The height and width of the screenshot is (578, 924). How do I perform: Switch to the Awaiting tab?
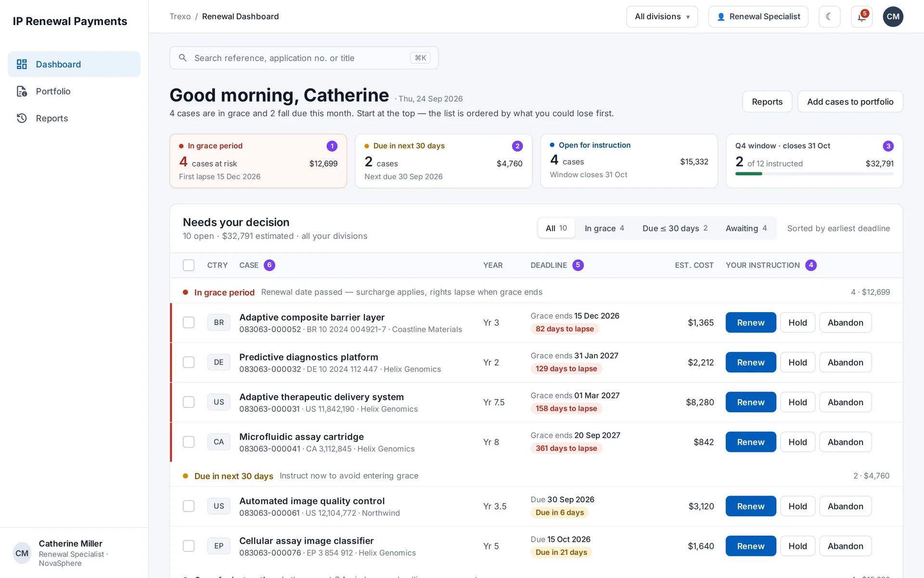click(746, 228)
